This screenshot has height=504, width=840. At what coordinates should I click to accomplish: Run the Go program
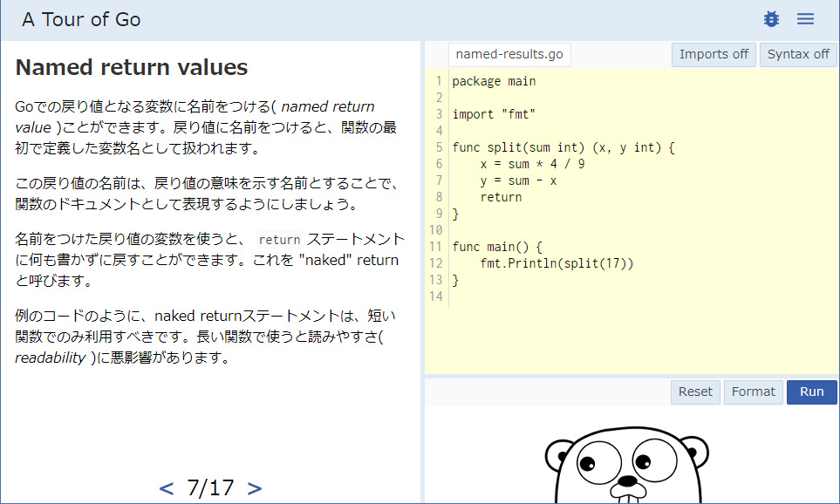point(811,392)
